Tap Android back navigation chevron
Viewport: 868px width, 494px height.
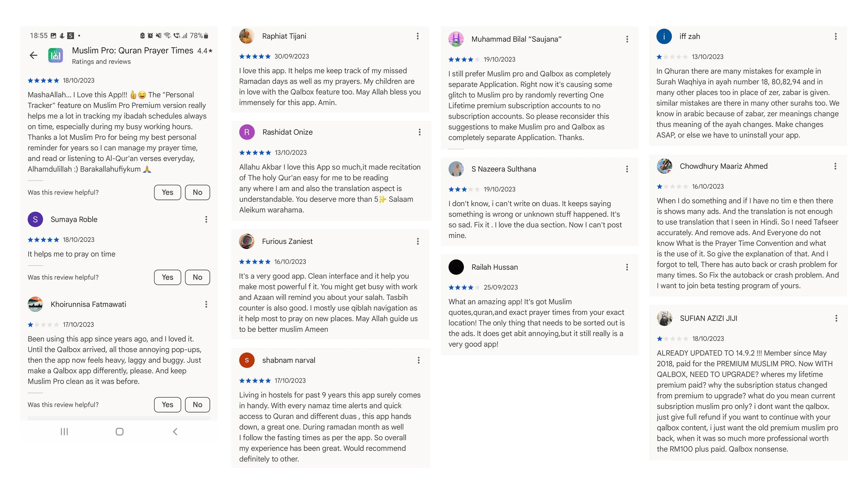pyautogui.click(x=175, y=432)
